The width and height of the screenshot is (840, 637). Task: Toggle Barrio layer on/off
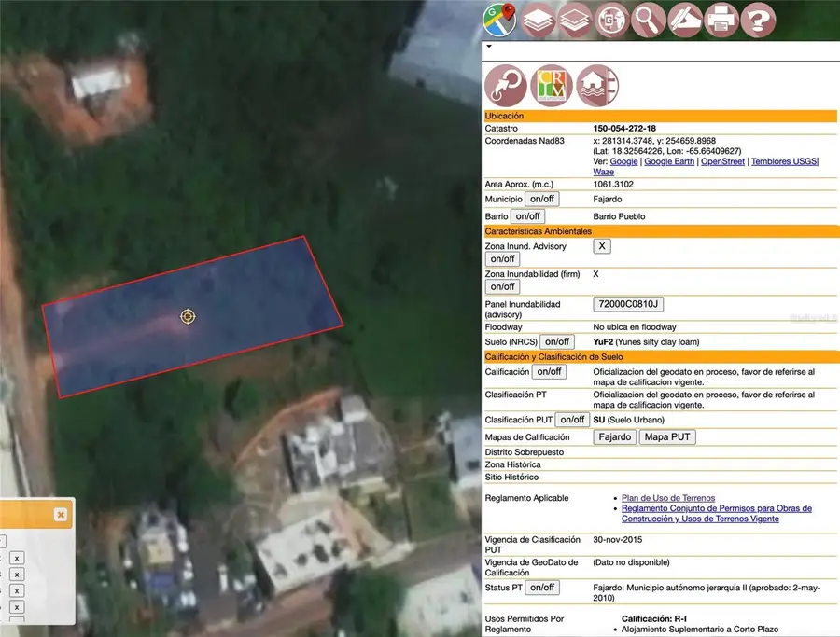pos(528,216)
